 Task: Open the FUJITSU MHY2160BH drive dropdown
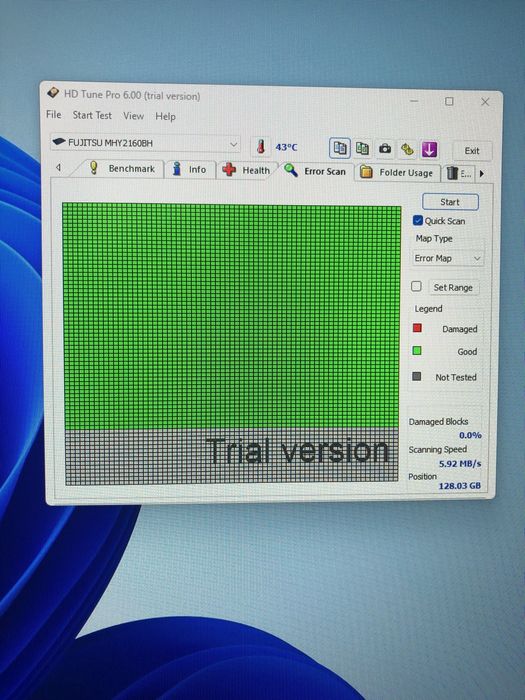pos(145,143)
